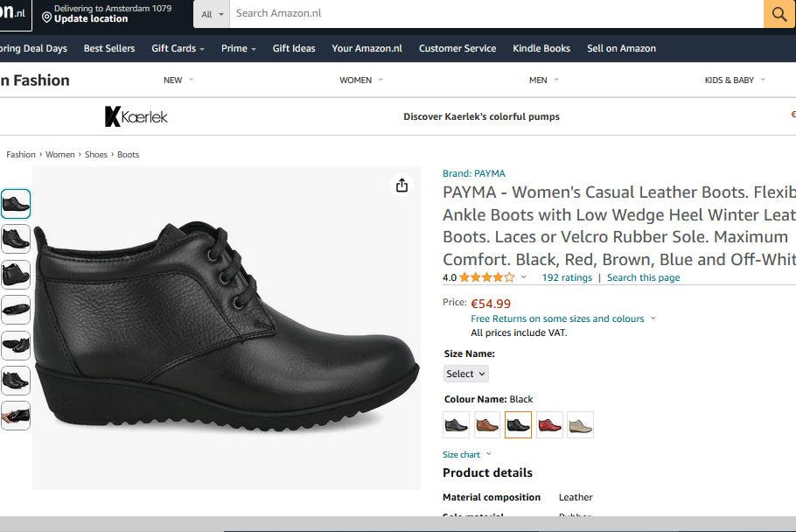The height and width of the screenshot is (532, 796).
Task: Open the All search category dropdown
Action: coord(213,14)
